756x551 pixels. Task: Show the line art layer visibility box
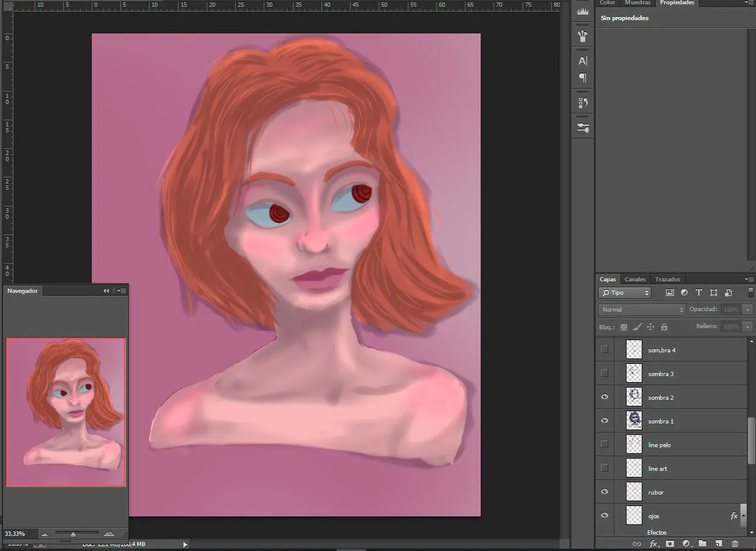(x=604, y=468)
